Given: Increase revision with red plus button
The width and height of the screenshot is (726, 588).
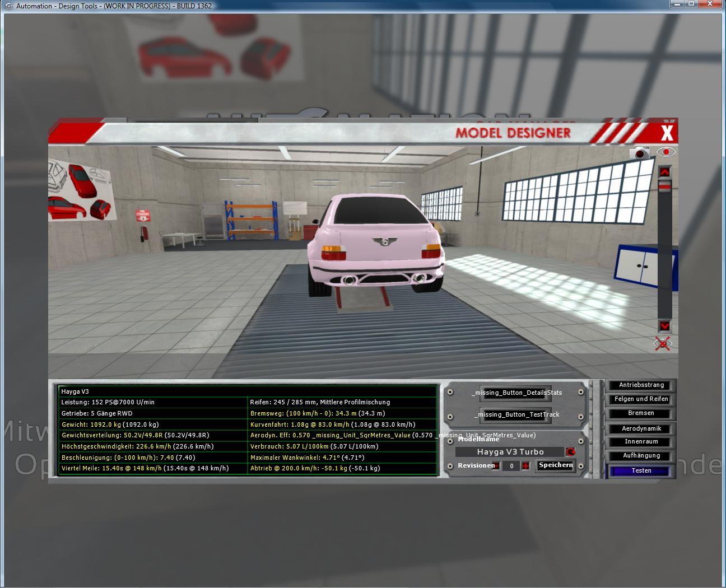Looking at the screenshot, I should 525,466.
